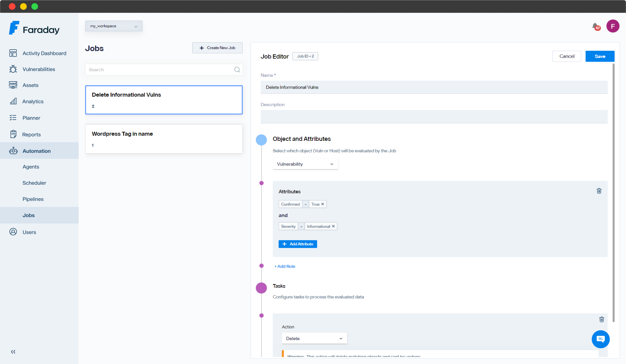Screen dimensions: 626x364
Task: Remove the Confirmed True attribute
Action: coord(323,204)
